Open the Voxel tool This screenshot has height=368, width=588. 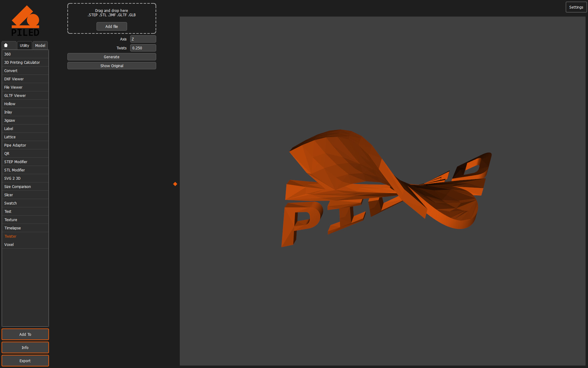[x=25, y=245]
